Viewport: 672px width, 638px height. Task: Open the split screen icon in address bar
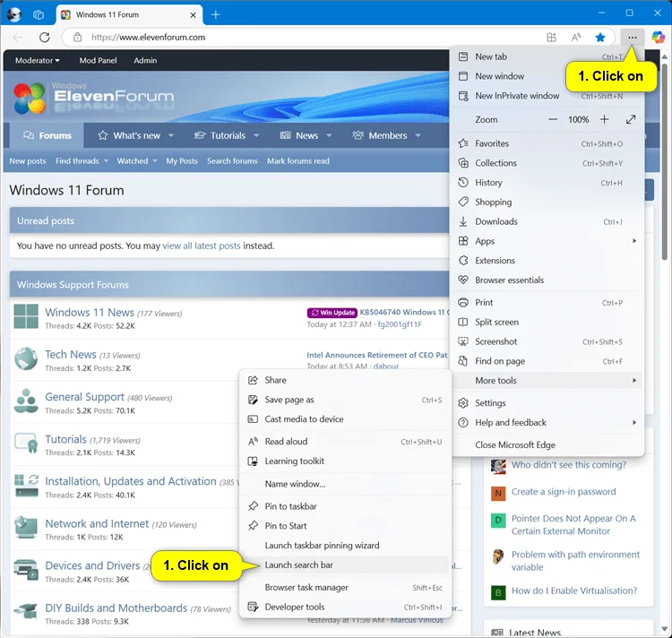point(552,38)
